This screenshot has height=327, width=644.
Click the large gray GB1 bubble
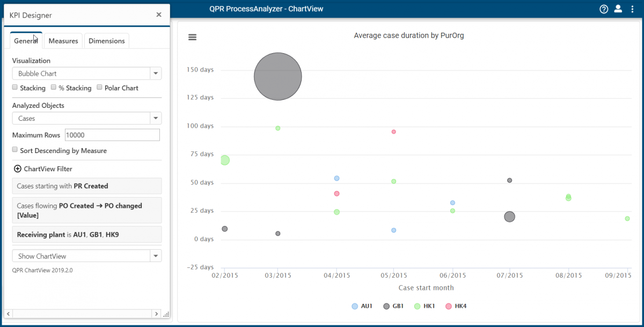pyautogui.click(x=278, y=77)
